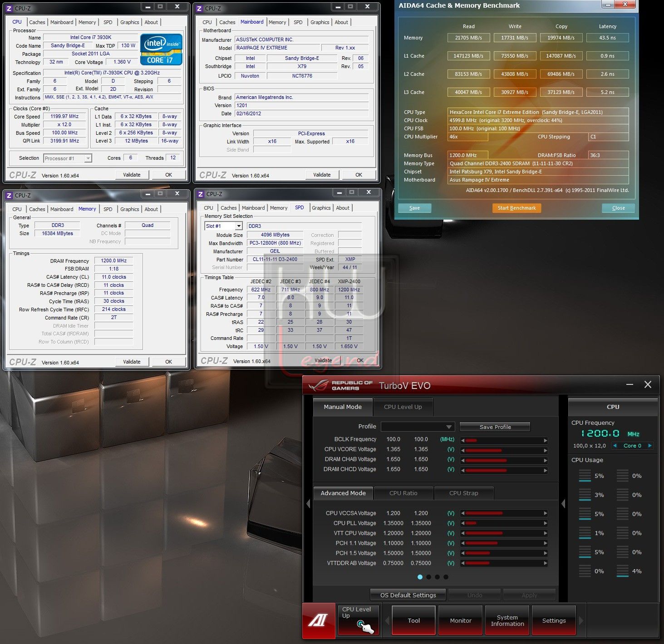Open CPU Level Up from the bottom bar

pos(358,620)
